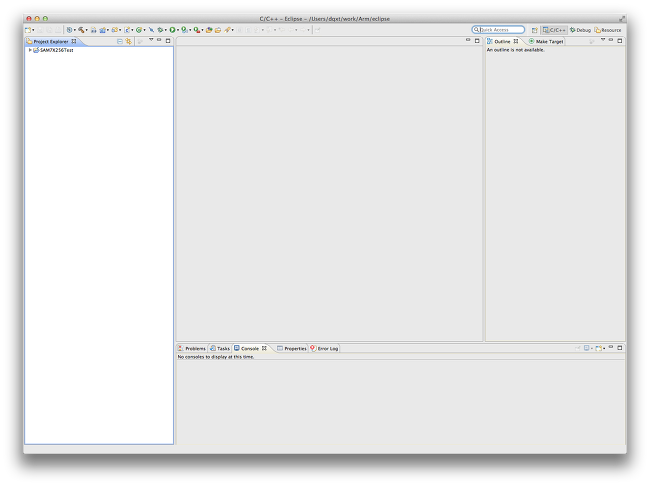Open dropdown arrow beside Build hammer
This screenshot has height=486, width=650.
click(x=87, y=30)
